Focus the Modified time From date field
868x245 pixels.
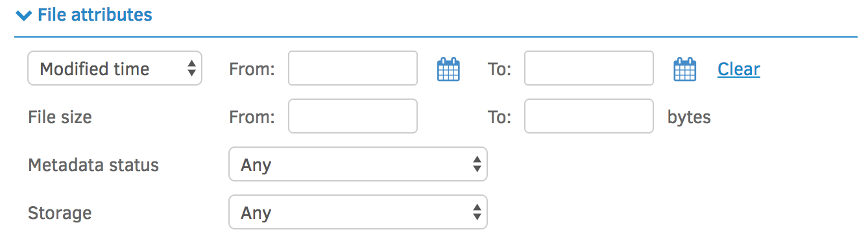point(353,68)
